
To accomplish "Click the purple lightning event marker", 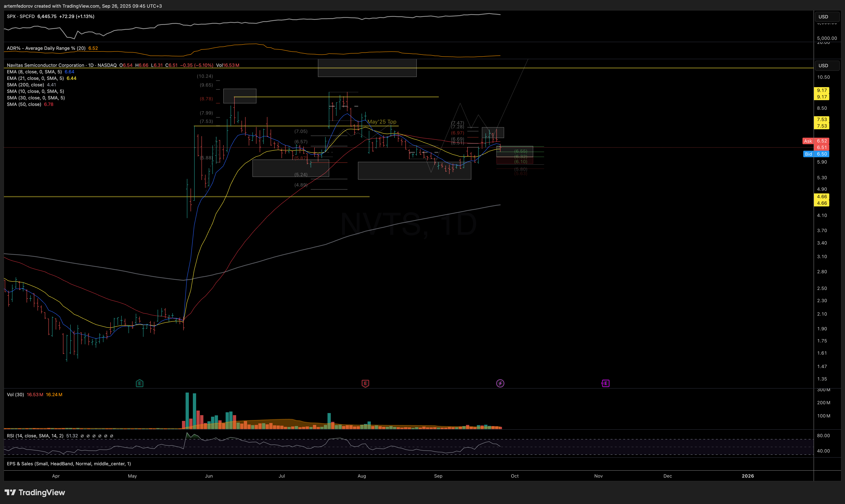I will tap(500, 383).
